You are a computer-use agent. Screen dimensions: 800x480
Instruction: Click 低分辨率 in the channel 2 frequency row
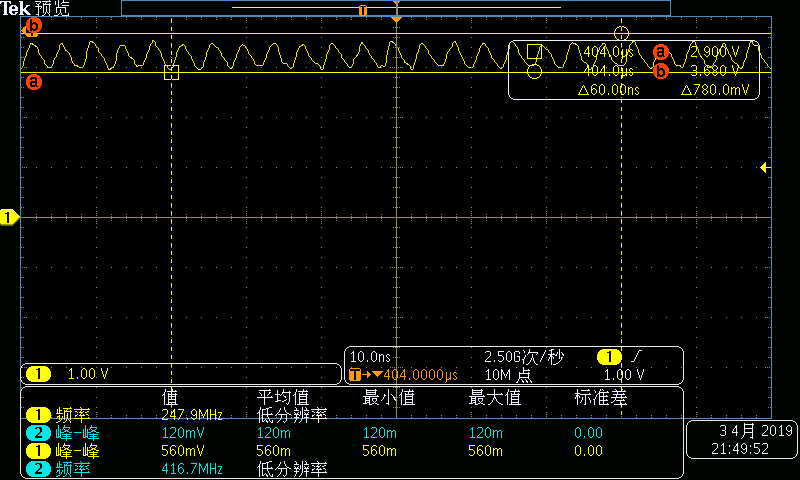pyautogui.click(x=292, y=469)
